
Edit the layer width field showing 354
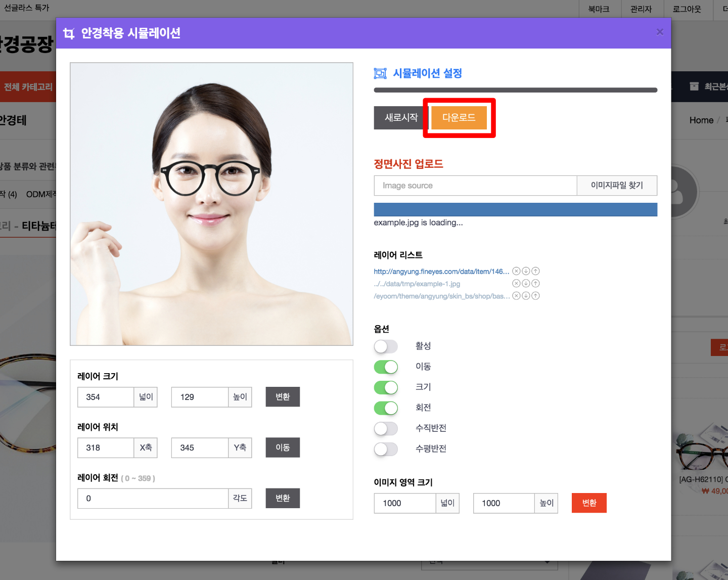[x=105, y=397]
